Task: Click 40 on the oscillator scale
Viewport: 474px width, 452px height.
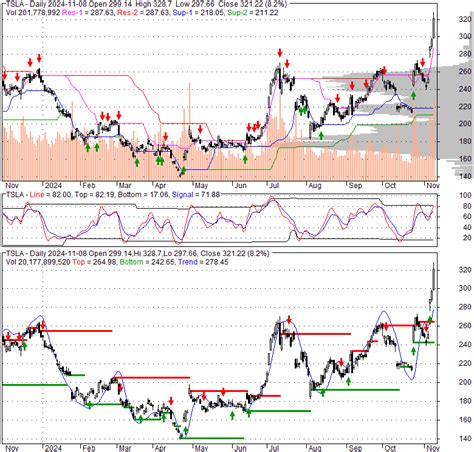Action: click(x=467, y=227)
